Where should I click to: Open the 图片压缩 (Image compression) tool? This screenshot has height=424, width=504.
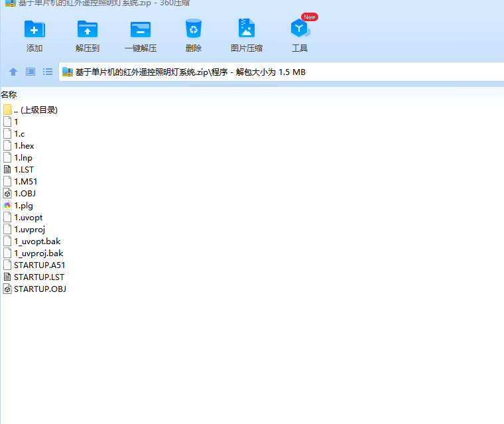[247, 29]
